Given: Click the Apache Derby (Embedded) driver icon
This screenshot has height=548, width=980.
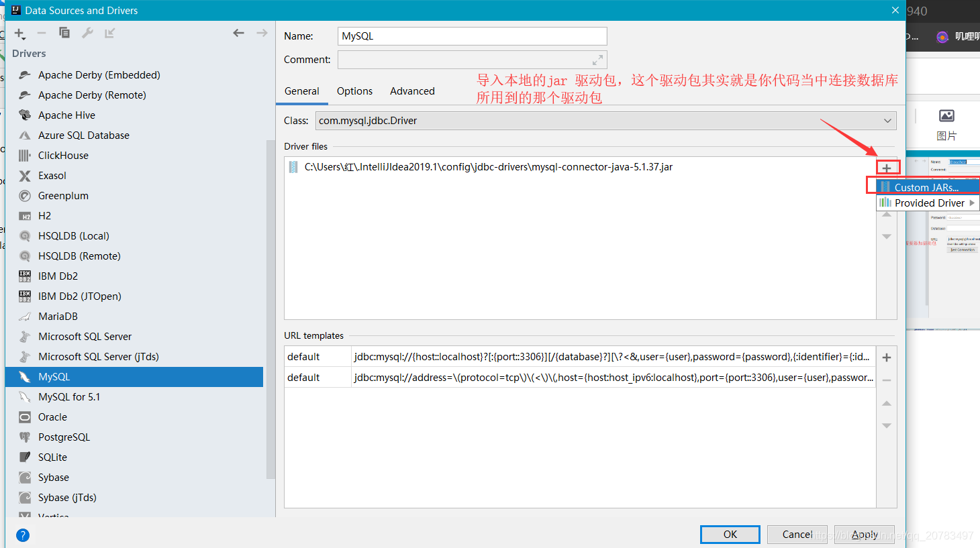Looking at the screenshot, I should (25, 75).
